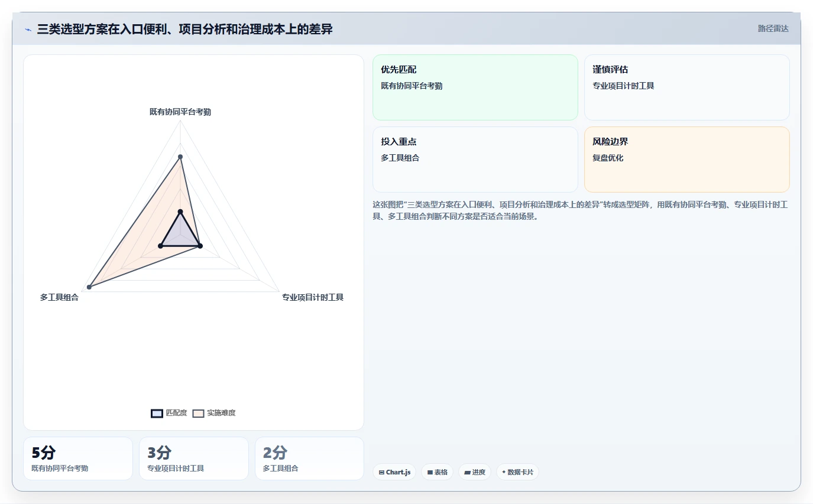Screen dimensions: 813x504
Task: Click the 3分 score card
Action: click(194, 459)
